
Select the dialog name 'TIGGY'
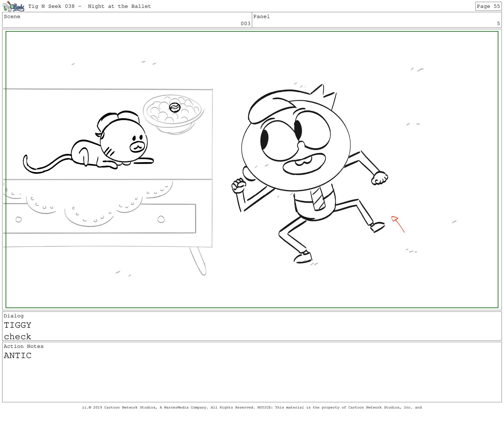pyautogui.click(x=18, y=325)
